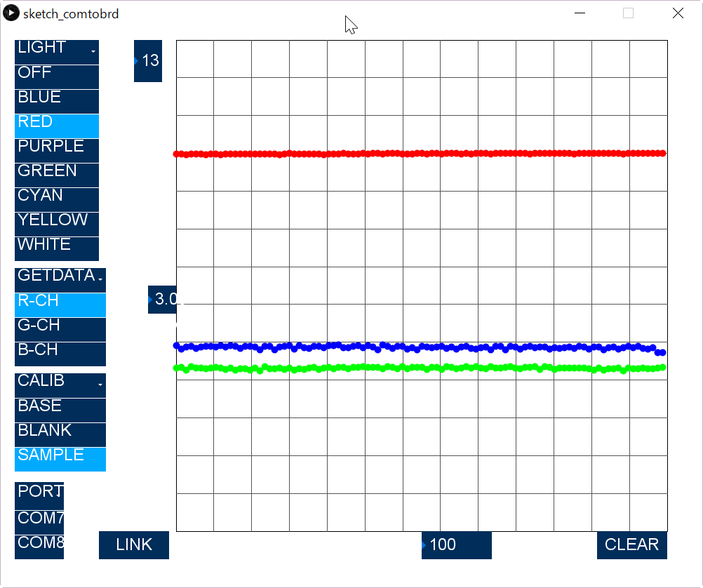
Task: Select BLANK calibration option
Action: (x=60, y=435)
